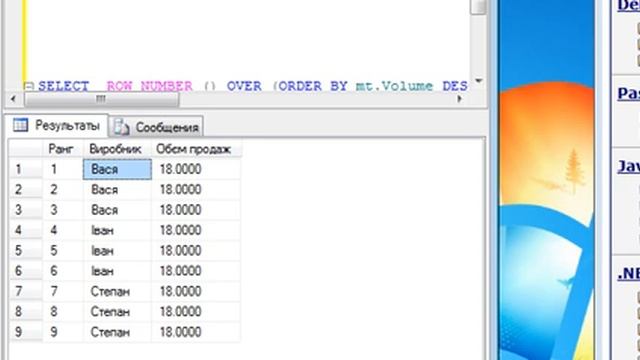
Task: Click the Виробник column header
Action: coord(117,149)
